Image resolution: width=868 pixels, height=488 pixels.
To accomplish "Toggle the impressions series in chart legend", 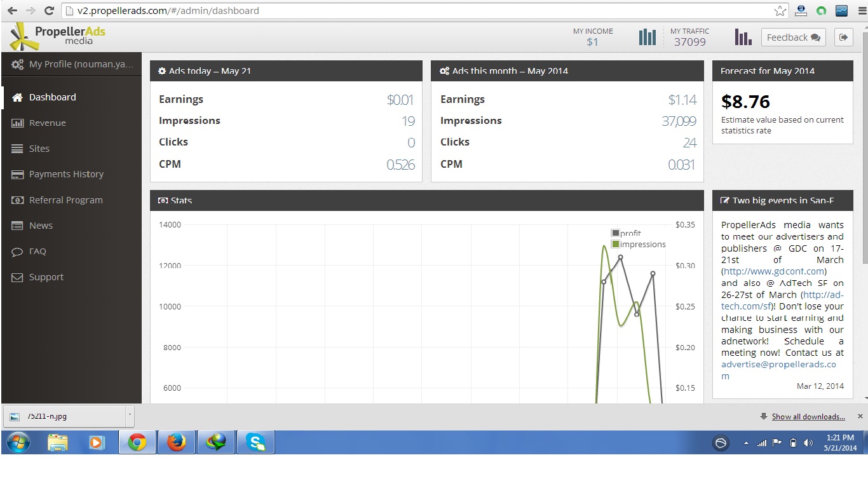I will (638, 244).
